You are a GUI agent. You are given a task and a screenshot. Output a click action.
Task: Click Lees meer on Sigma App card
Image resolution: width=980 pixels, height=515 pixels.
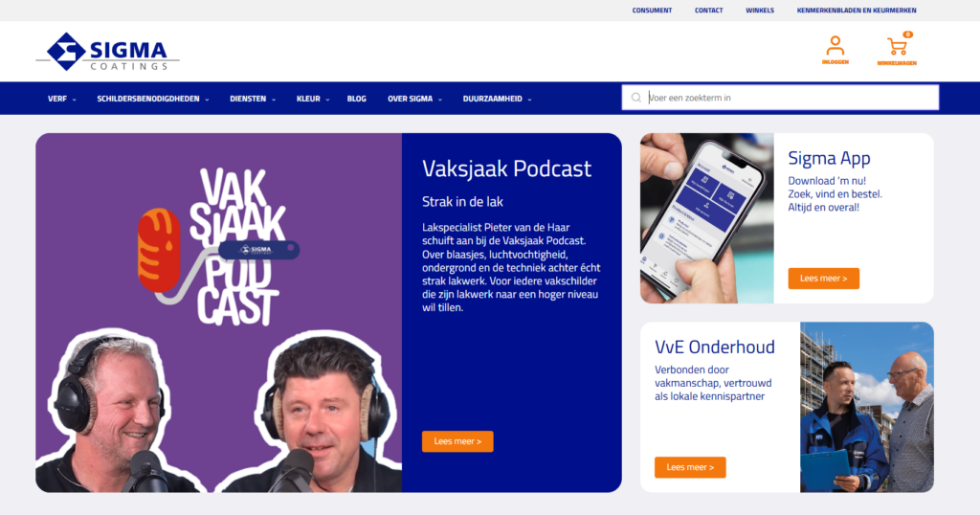(824, 279)
